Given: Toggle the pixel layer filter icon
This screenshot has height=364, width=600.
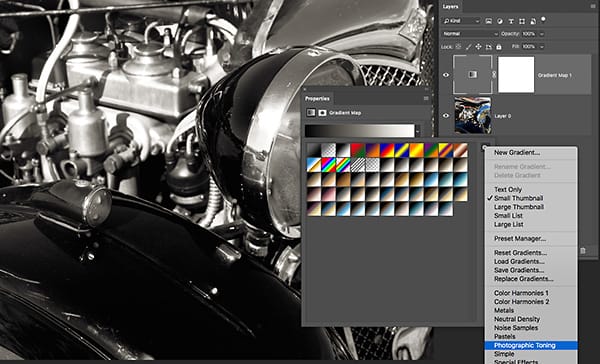Looking at the screenshot, I should click(x=488, y=21).
